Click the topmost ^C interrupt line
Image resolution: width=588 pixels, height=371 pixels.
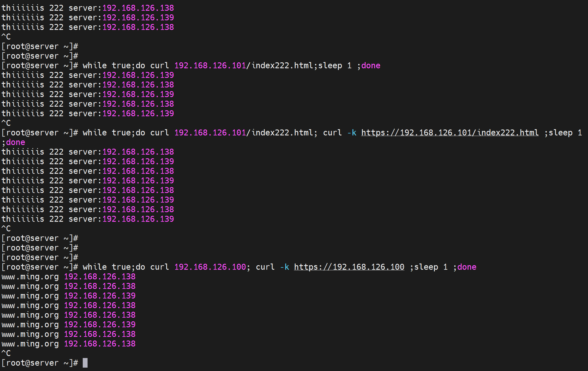(6, 37)
